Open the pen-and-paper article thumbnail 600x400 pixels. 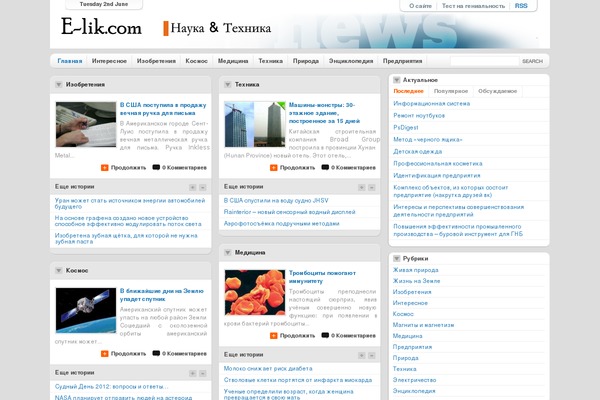point(86,124)
